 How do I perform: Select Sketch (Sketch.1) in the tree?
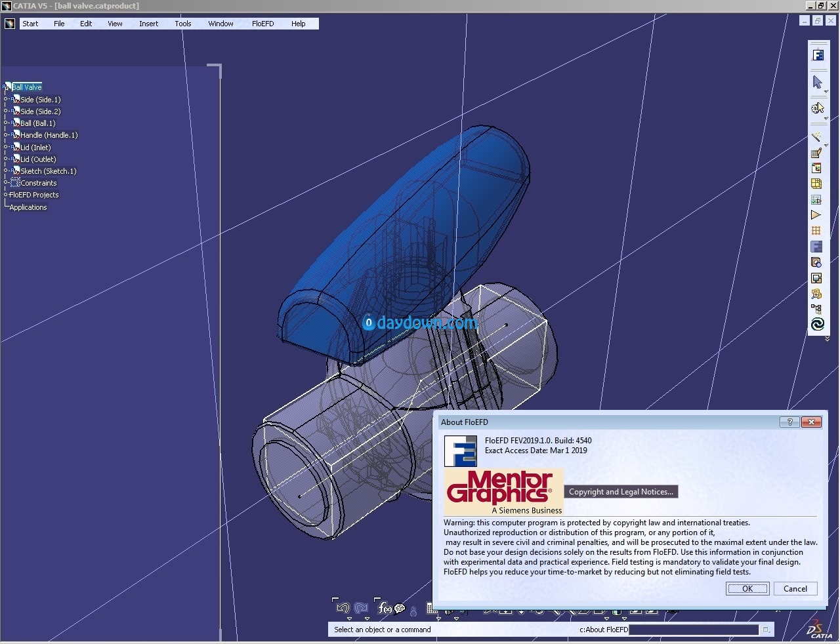point(49,171)
